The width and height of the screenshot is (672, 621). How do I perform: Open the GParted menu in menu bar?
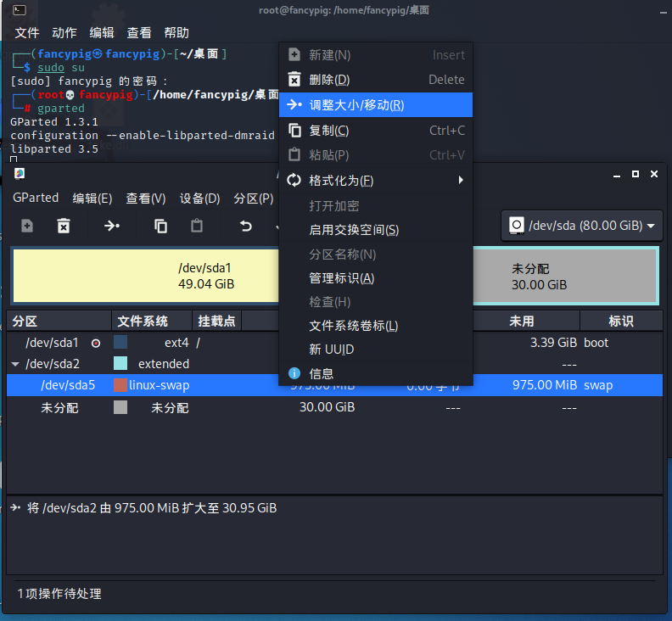[x=36, y=198]
